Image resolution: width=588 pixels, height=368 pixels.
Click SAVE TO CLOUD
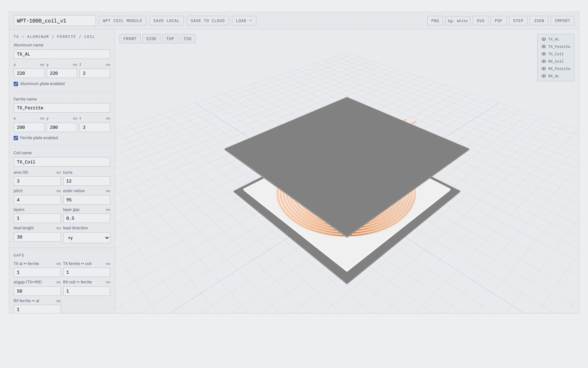pos(208,21)
